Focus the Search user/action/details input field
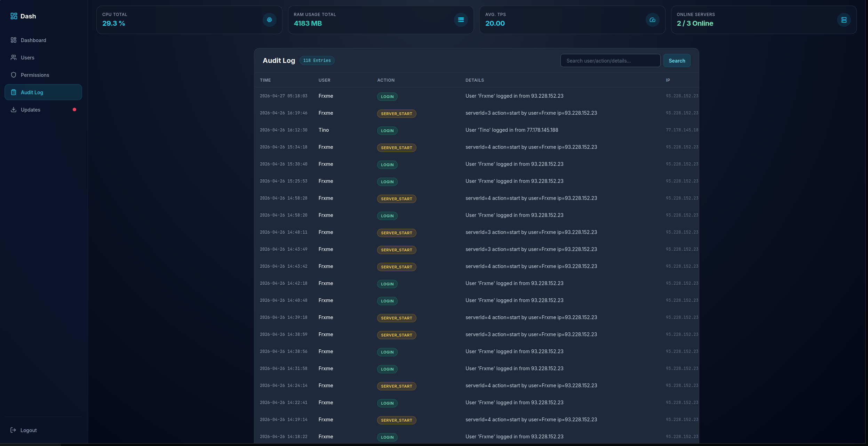The height and width of the screenshot is (446, 868). pos(611,61)
